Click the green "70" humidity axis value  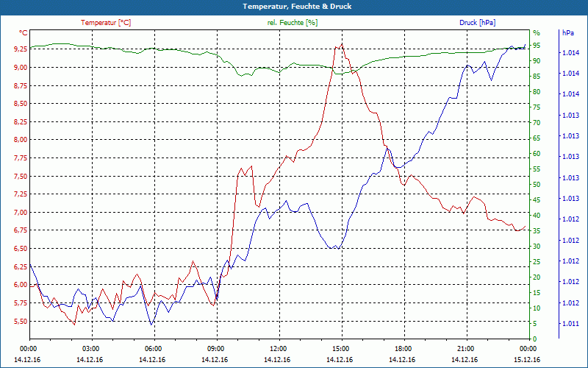pos(537,123)
